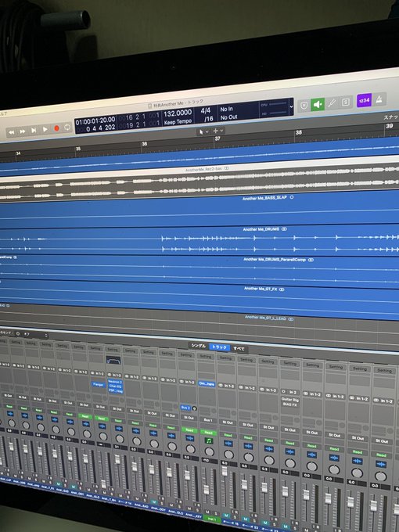
Task: Click the fader on the 6.5 channel strip
Action: tap(225, 472)
